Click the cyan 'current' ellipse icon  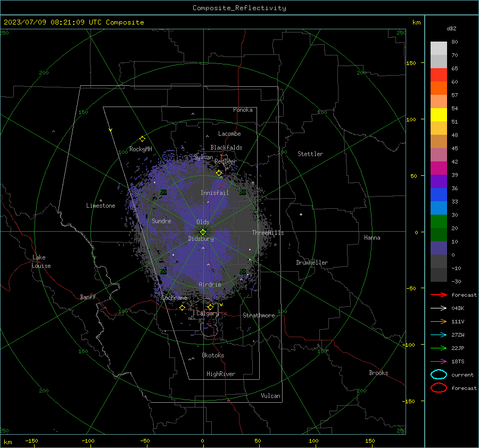(439, 374)
